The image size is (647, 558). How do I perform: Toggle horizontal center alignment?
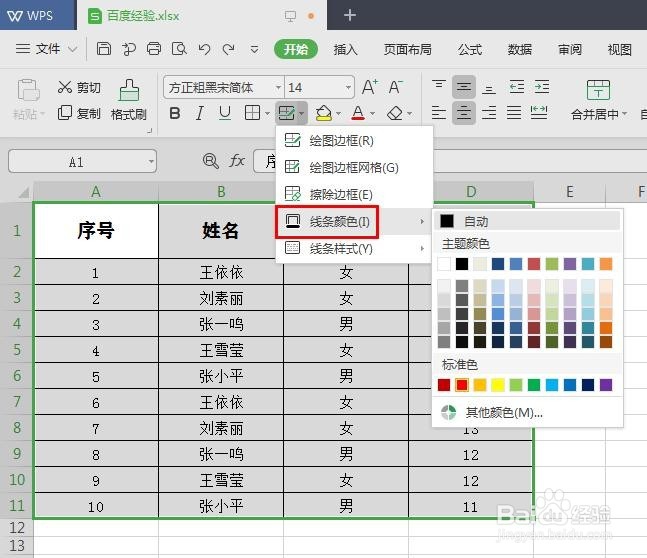(x=464, y=113)
